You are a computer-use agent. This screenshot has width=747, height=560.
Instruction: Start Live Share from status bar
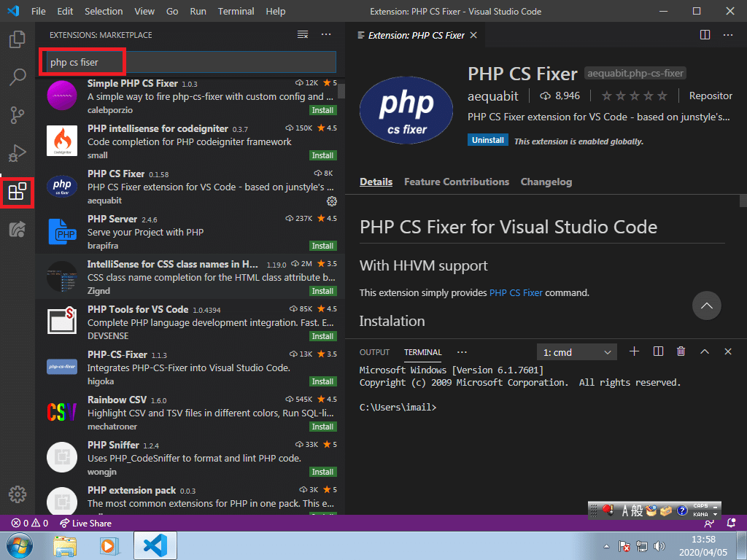coord(86,524)
